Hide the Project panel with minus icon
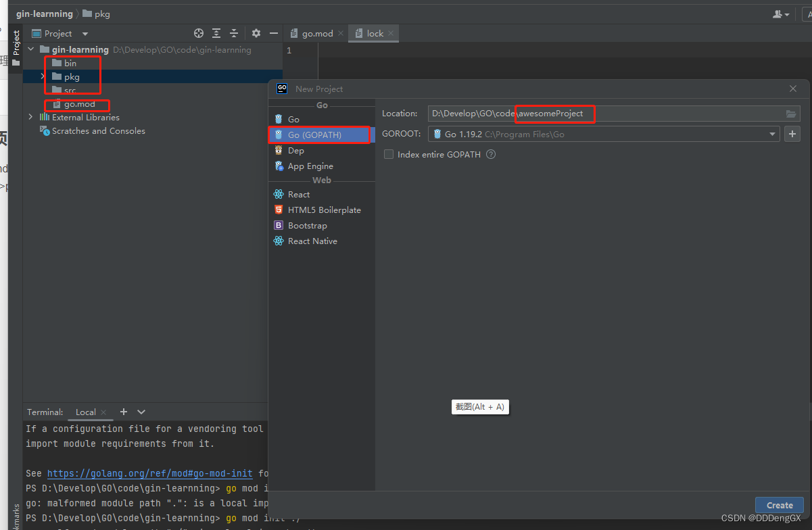Viewport: 812px width, 530px height. tap(274, 33)
